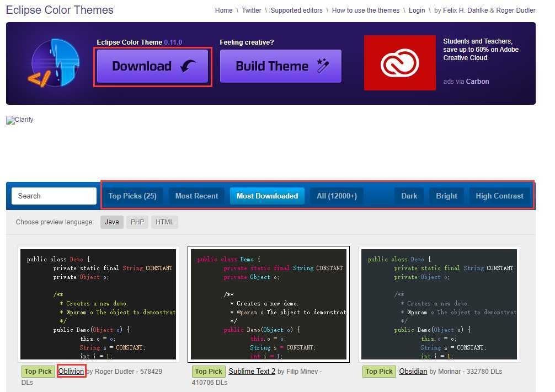Open How to use the themes
The width and height of the screenshot is (555, 392).
tap(366, 10)
